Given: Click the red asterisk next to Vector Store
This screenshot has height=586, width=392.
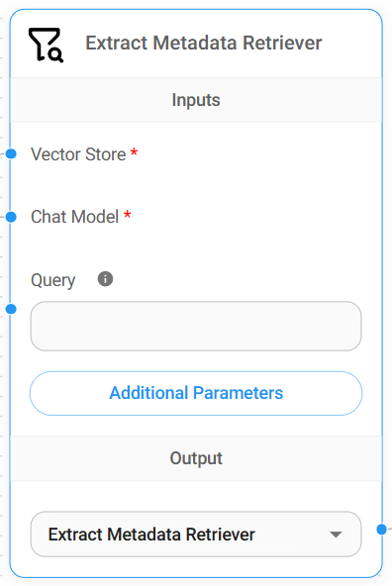Looking at the screenshot, I should tap(134, 151).
